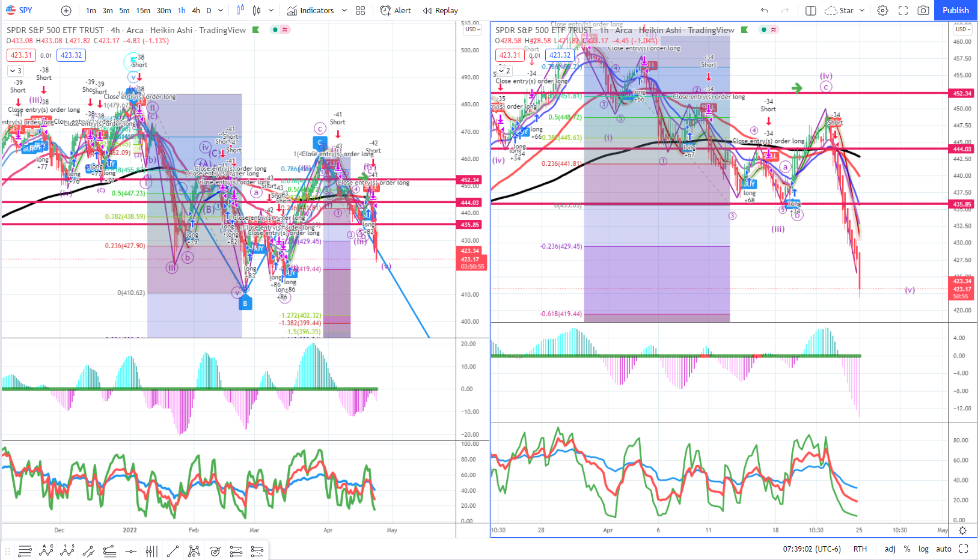Image resolution: width=978 pixels, height=560 pixels.
Task: Select the trend line tool
Action: pyautogui.click(x=173, y=550)
